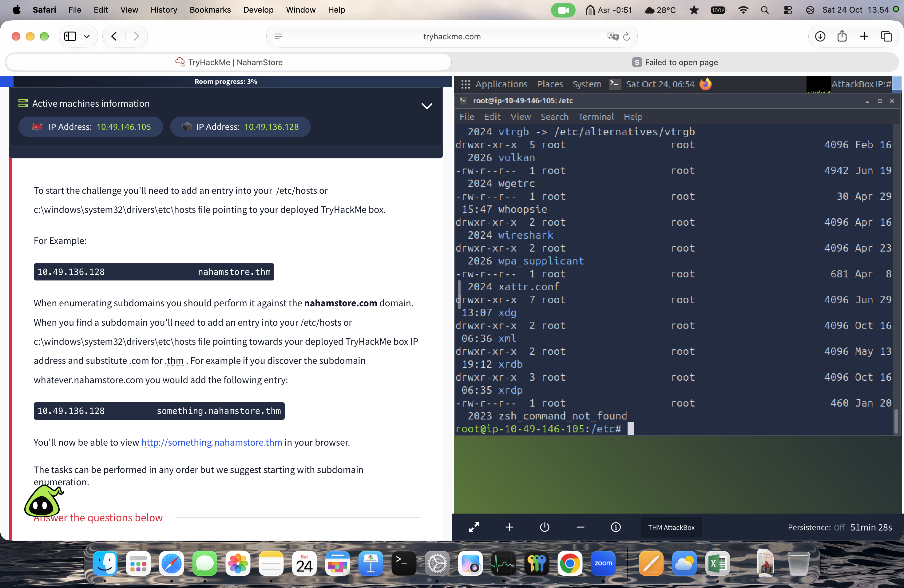This screenshot has height=588, width=904.
Task: Open the Trash in the Dock
Action: [799, 564]
